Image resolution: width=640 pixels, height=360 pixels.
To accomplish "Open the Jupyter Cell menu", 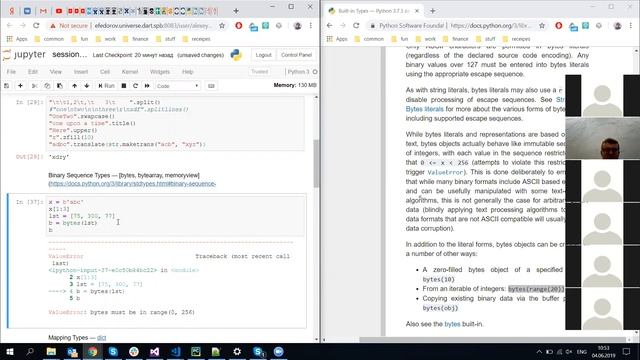I will [105, 72].
